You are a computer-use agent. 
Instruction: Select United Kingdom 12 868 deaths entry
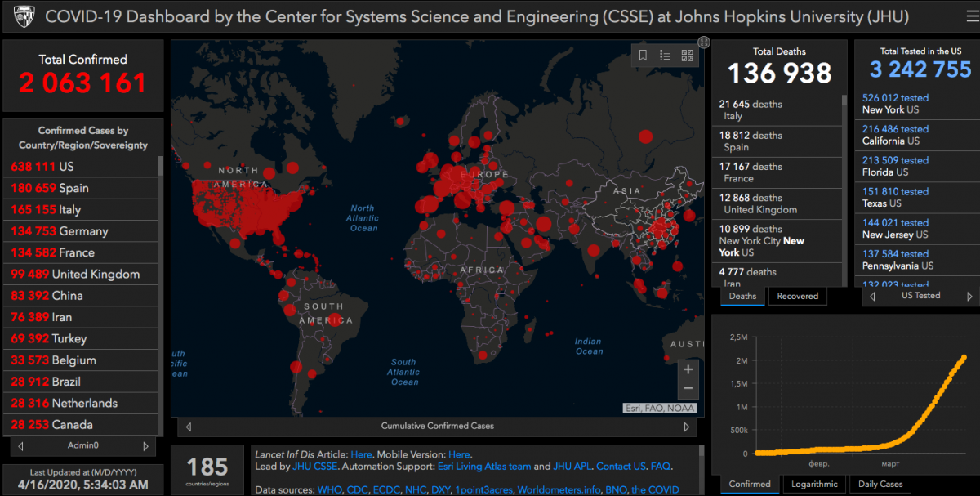tap(777, 203)
